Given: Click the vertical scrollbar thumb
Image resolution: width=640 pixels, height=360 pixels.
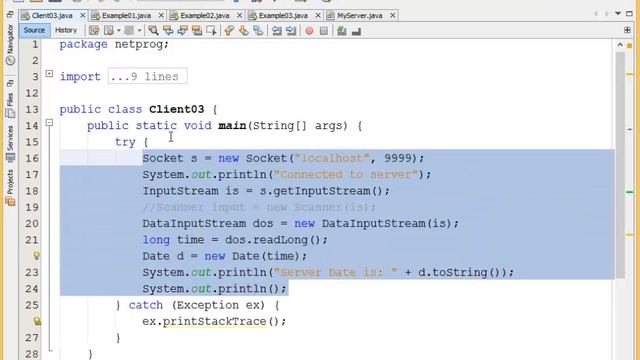Looking at the screenshot, I should coord(620,165).
